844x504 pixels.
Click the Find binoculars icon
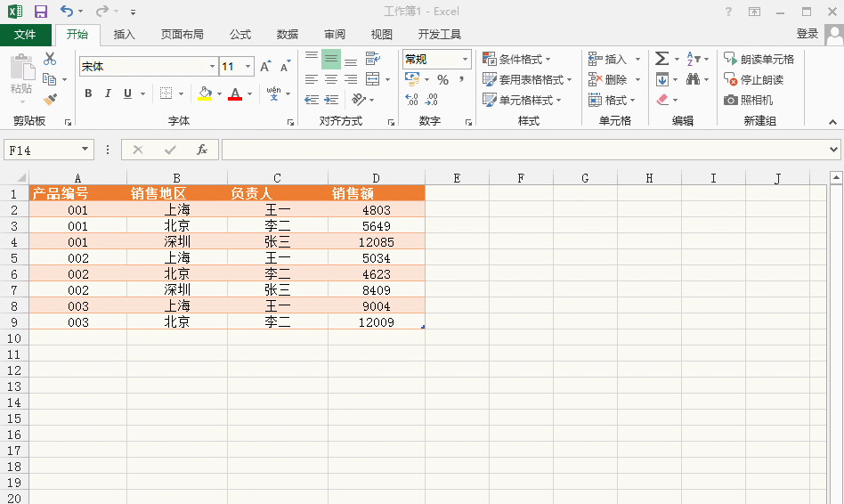coord(694,79)
